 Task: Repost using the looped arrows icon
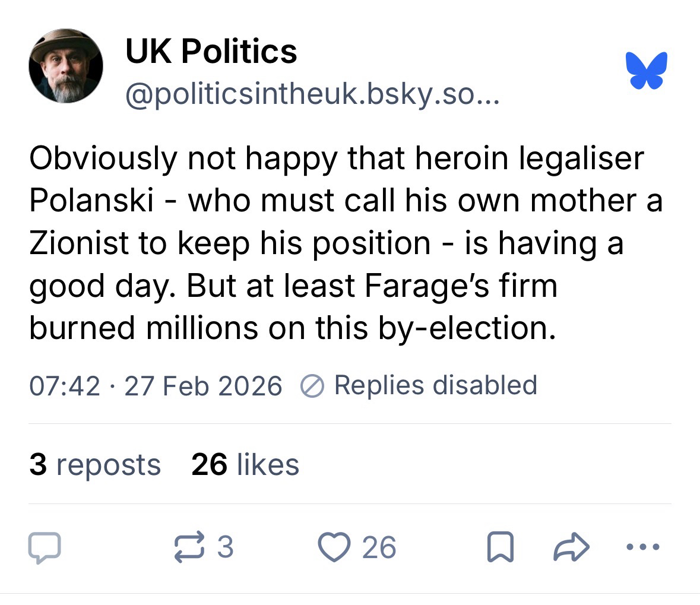(188, 547)
